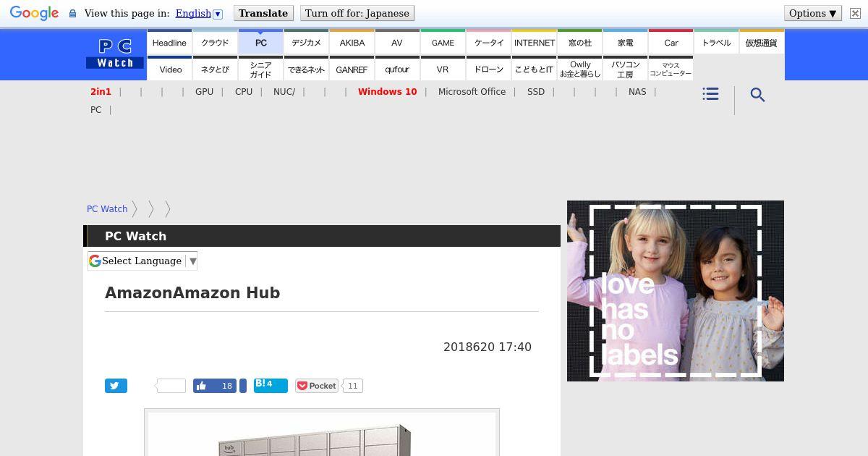This screenshot has width=868, height=456.
Task: Open the VR tab
Action: click(443, 69)
